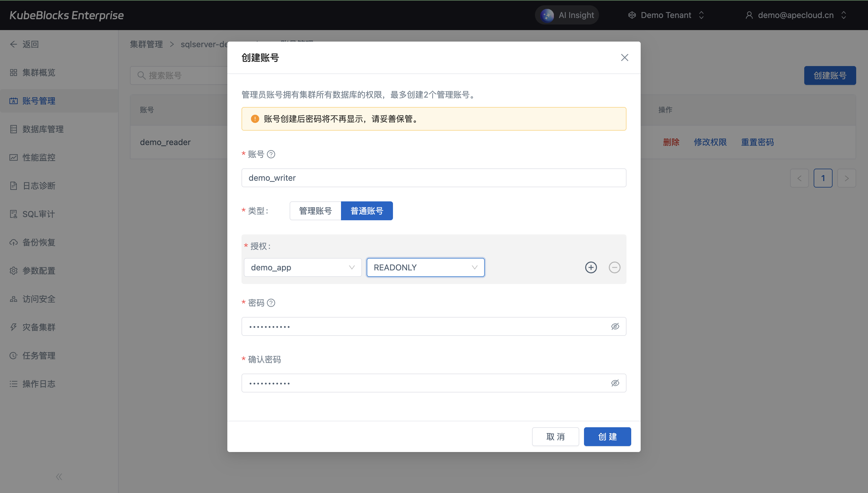868x493 pixels.
Task: Click the minus icon to remove authorization row
Action: (614, 267)
